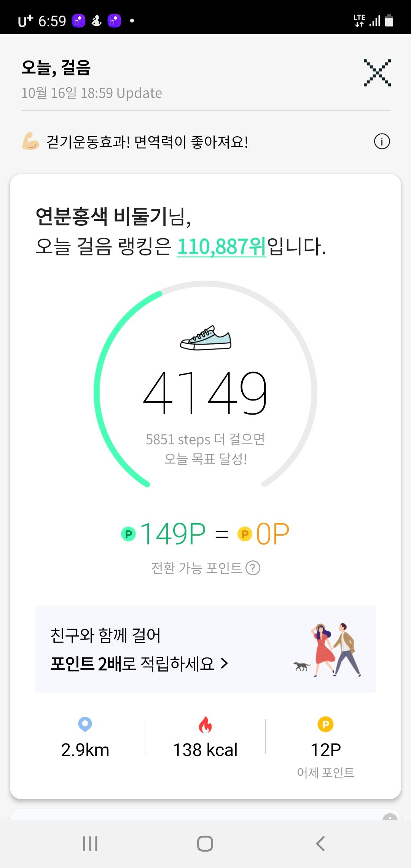Tap the flexed arm emoji icon
This screenshot has width=411, height=868.
[31, 142]
